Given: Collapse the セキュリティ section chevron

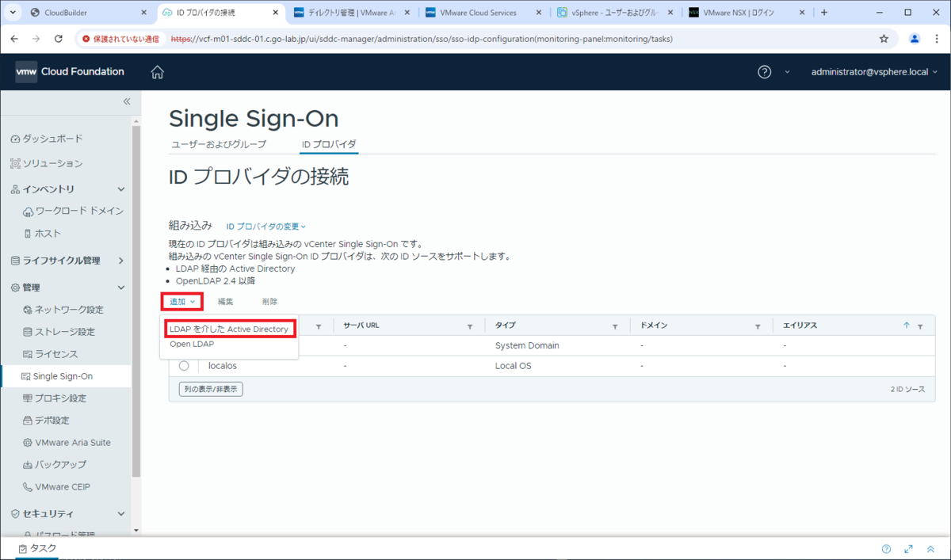Looking at the screenshot, I should 121,514.
